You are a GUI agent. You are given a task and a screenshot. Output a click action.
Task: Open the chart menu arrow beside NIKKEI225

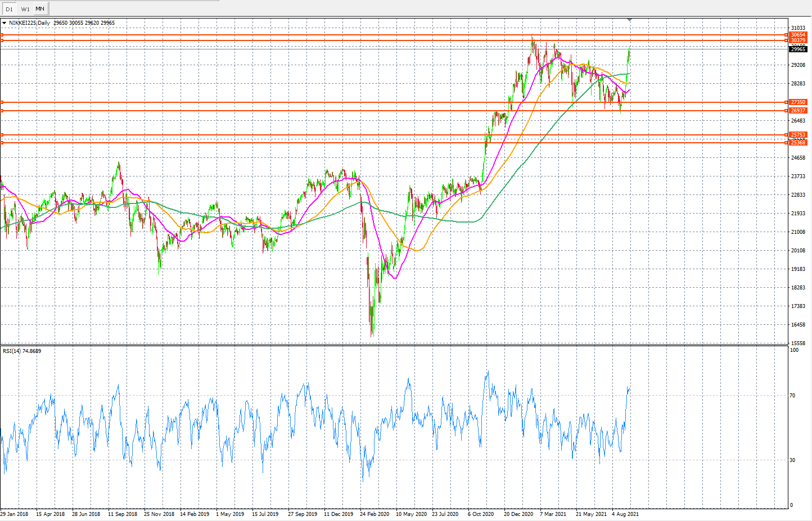4,23
